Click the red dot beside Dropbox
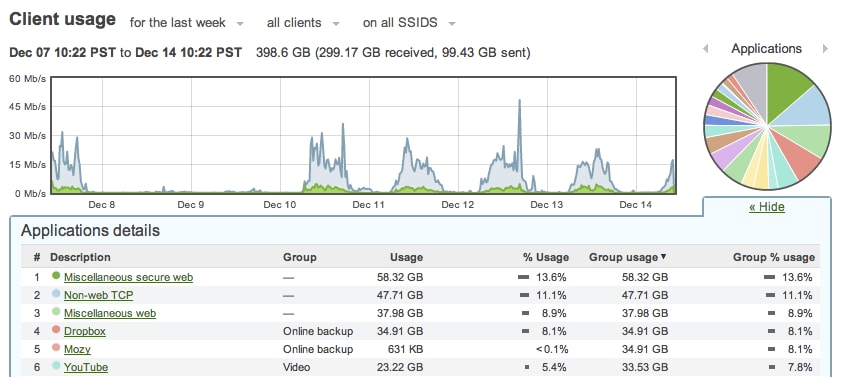This screenshot has height=377, width=841. pyautogui.click(x=56, y=330)
